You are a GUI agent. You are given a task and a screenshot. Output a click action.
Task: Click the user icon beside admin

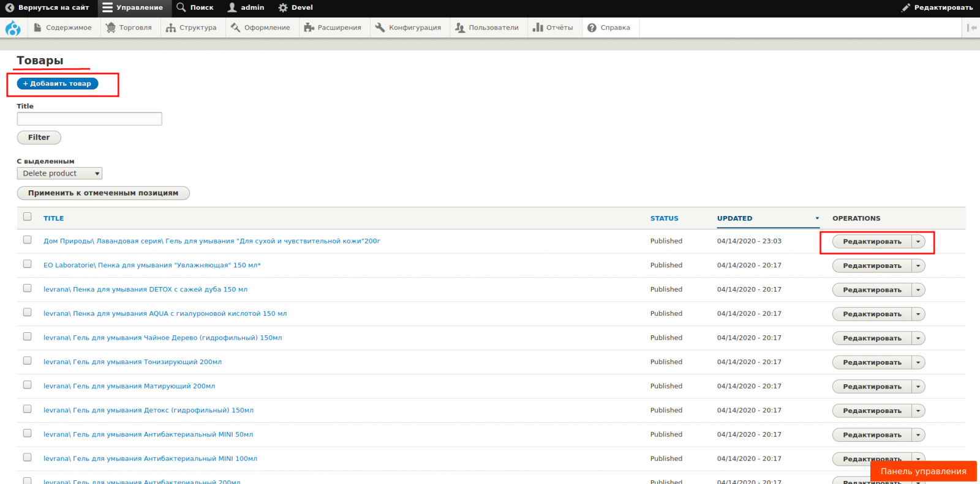tap(232, 7)
